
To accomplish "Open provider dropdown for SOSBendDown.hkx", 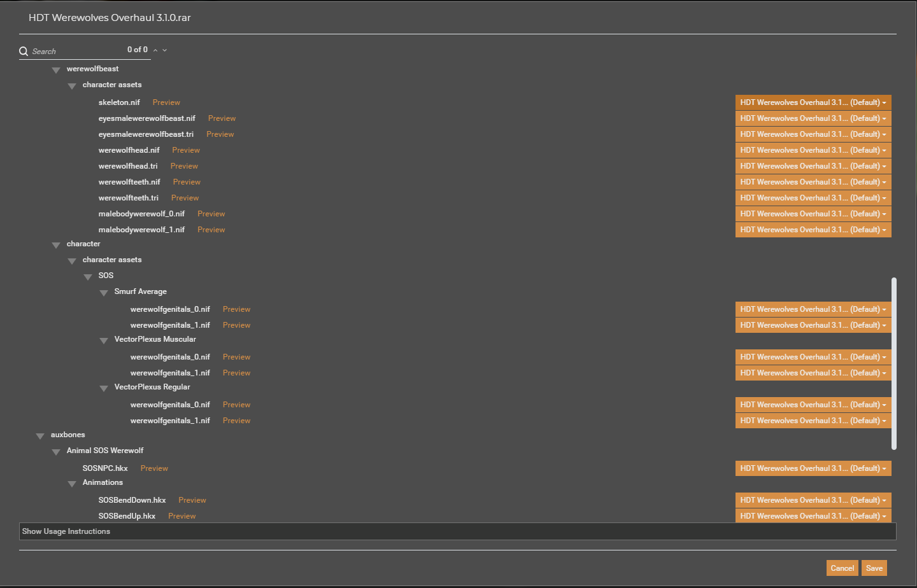I will (813, 500).
